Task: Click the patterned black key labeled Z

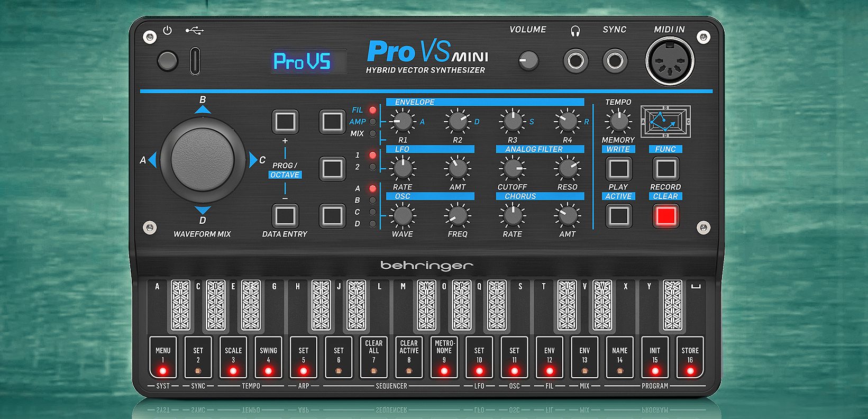Action: click(673, 306)
